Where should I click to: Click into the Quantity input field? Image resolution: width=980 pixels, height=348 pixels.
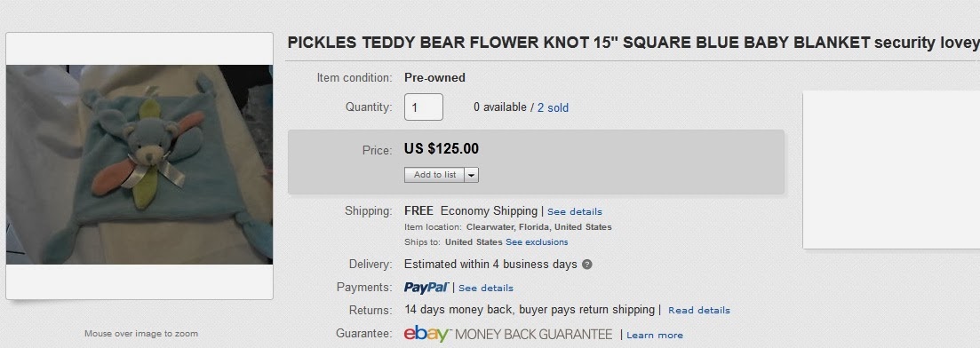click(x=424, y=107)
